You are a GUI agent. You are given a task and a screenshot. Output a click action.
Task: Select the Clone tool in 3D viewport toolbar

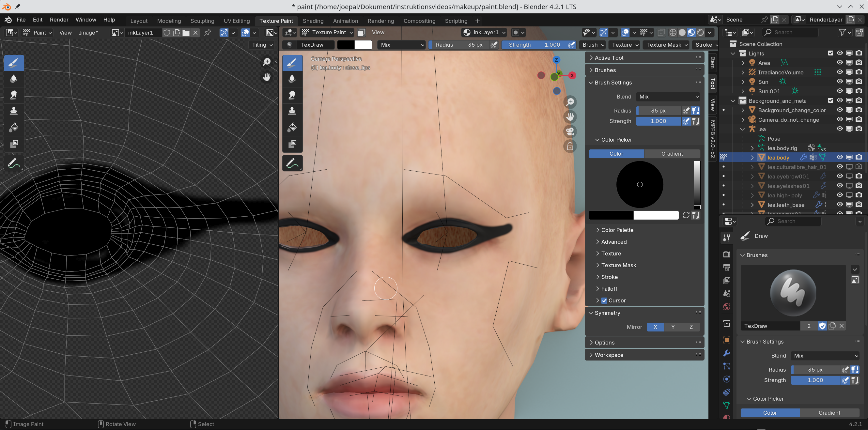click(x=292, y=111)
